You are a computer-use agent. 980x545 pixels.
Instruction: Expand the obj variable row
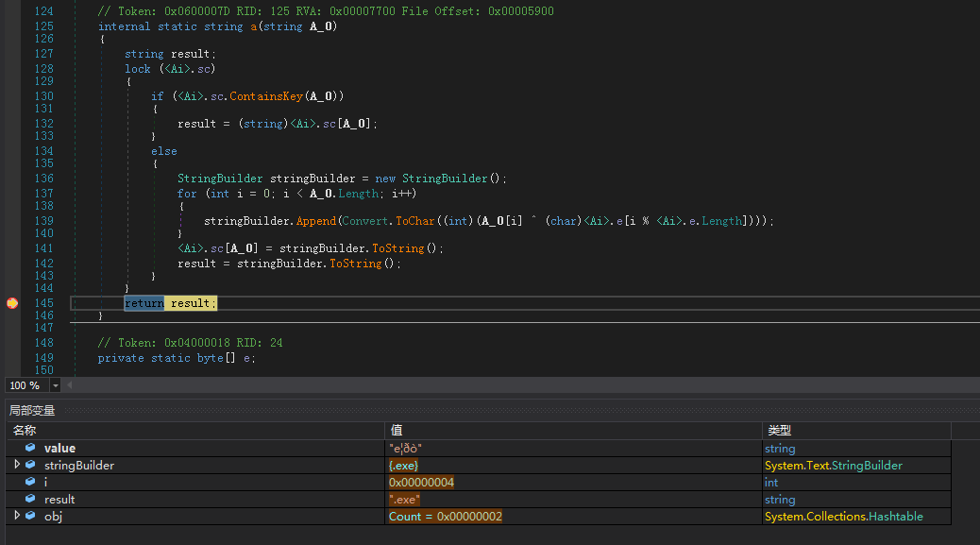[17, 516]
